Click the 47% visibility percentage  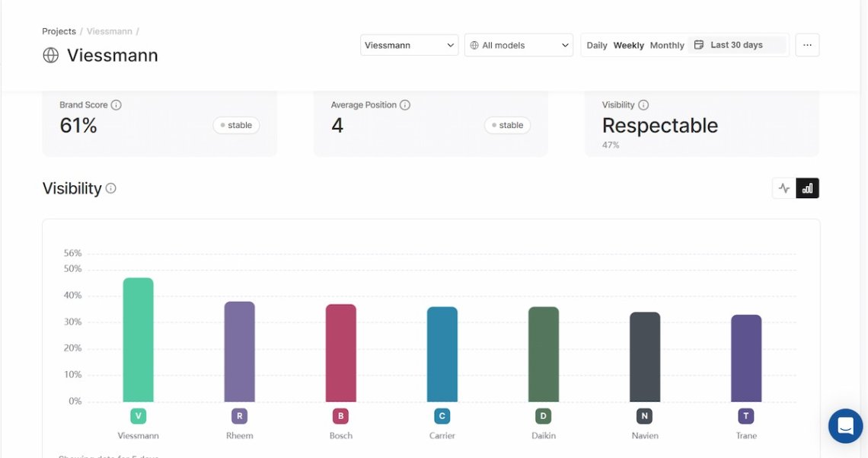pyautogui.click(x=611, y=145)
